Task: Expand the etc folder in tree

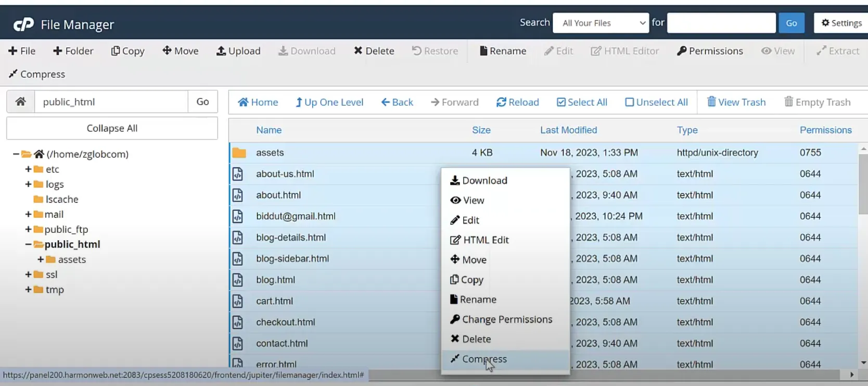Action: pyautogui.click(x=28, y=169)
